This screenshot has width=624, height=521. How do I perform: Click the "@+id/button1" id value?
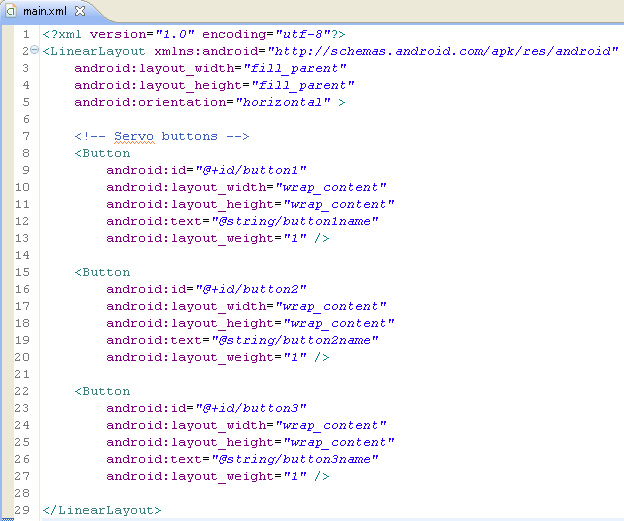251,170
